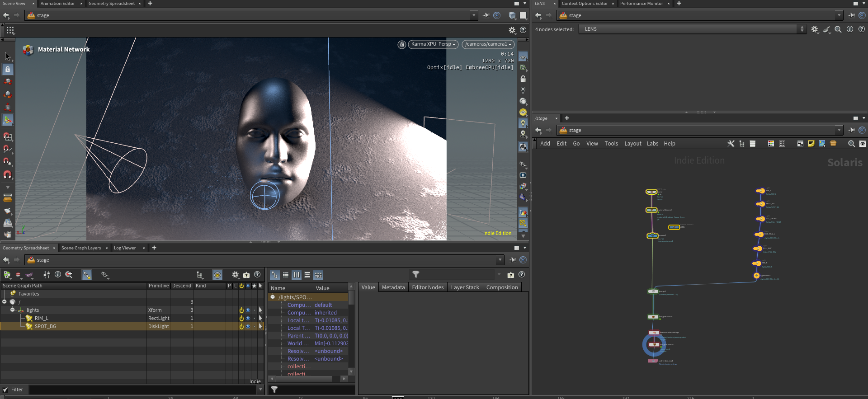Open Scene View path dropdown arrow
Viewport: 868px width, 399px height.
473,15
